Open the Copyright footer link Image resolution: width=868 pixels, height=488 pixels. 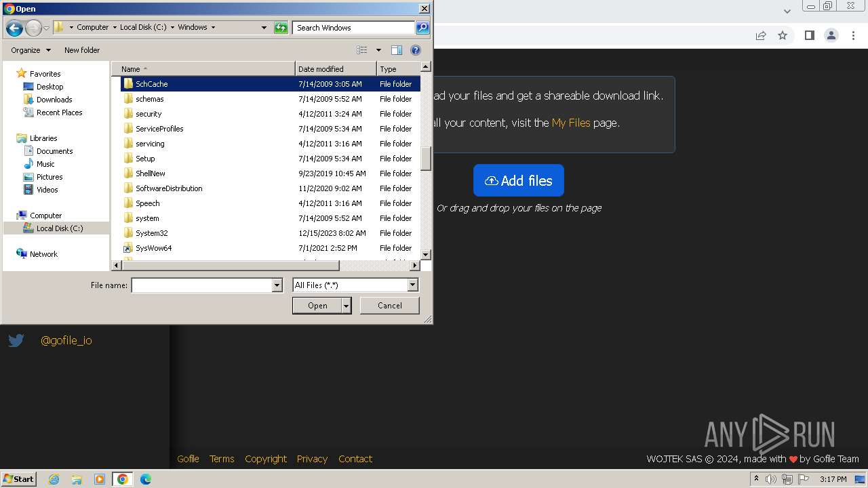(266, 459)
